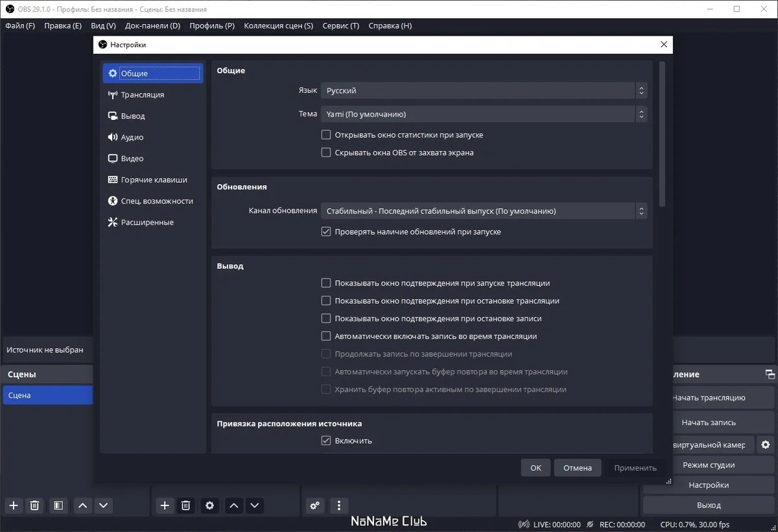Viewport: 778px width, 532px height.
Task: Undock the controls panel via float icon
Action: tap(770, 375)
